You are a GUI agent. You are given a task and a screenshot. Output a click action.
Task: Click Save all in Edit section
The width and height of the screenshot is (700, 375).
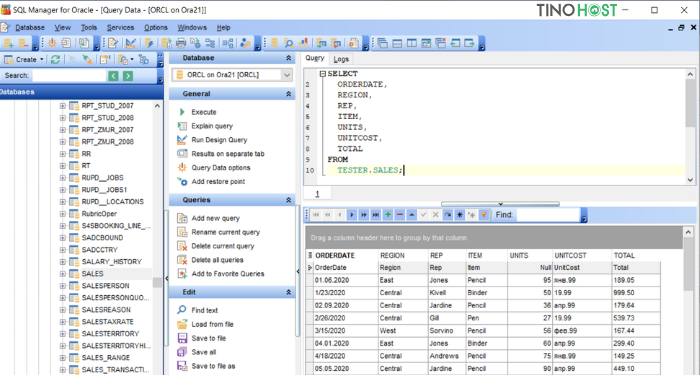pyautogui.click(x=204, y=352)
